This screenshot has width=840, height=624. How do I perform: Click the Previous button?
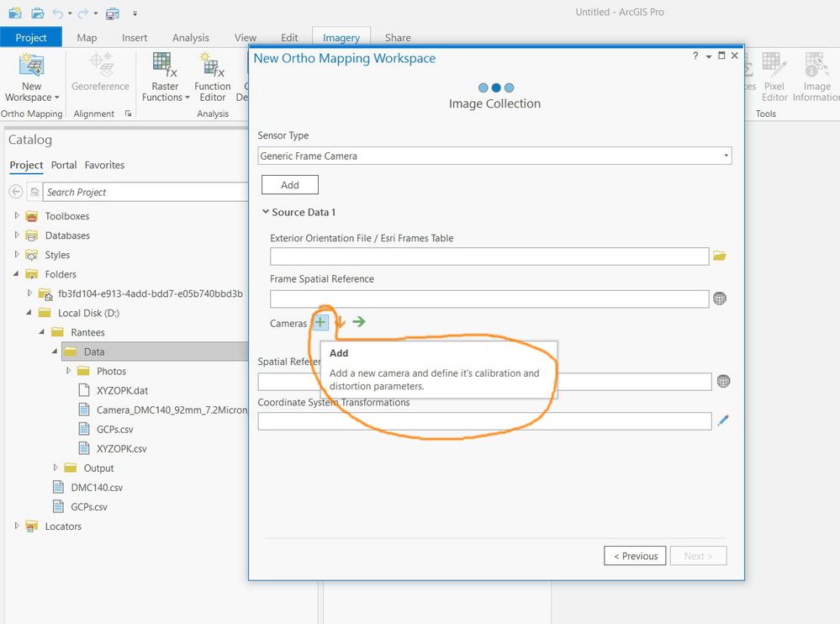point(635,556)
